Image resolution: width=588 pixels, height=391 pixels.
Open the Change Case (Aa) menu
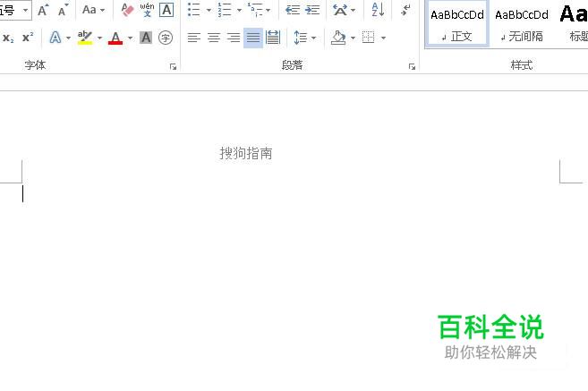93,10
